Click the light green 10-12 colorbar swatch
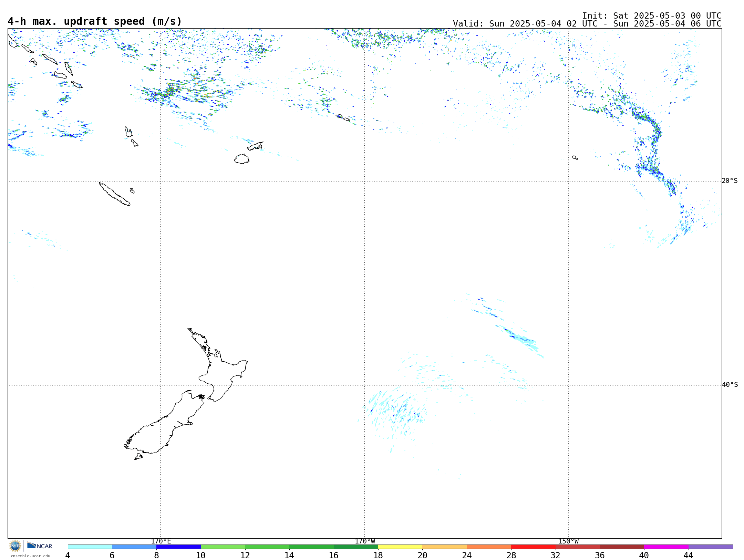This screenshot has width=744, height=560. tap(223, 547)
